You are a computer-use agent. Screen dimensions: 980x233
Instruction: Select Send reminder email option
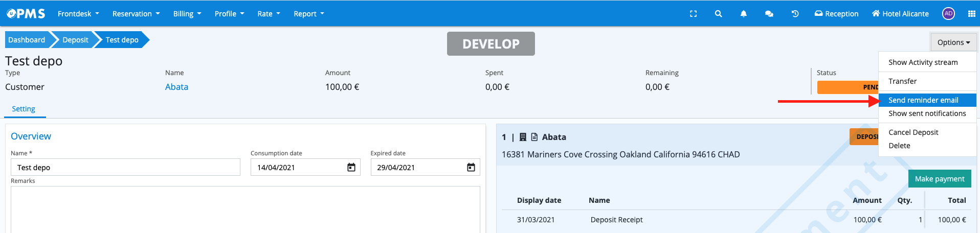(923, 100)
